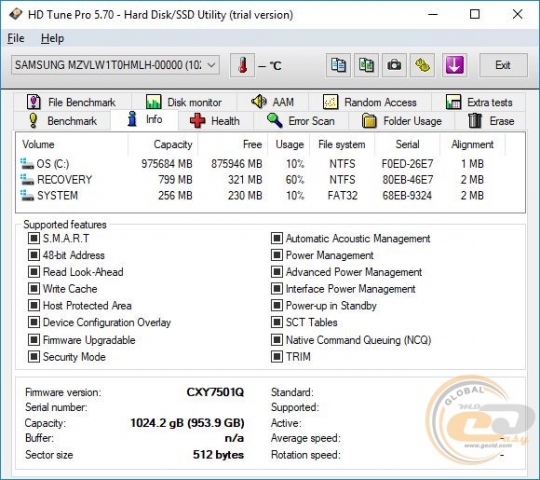
Task: Click the SYSTEM volume drive icon
Action: click(x=27, y=195)
